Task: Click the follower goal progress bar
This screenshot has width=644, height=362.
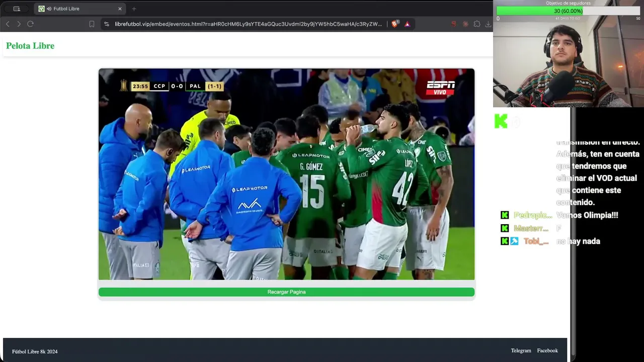Action: tap(568, 11)
